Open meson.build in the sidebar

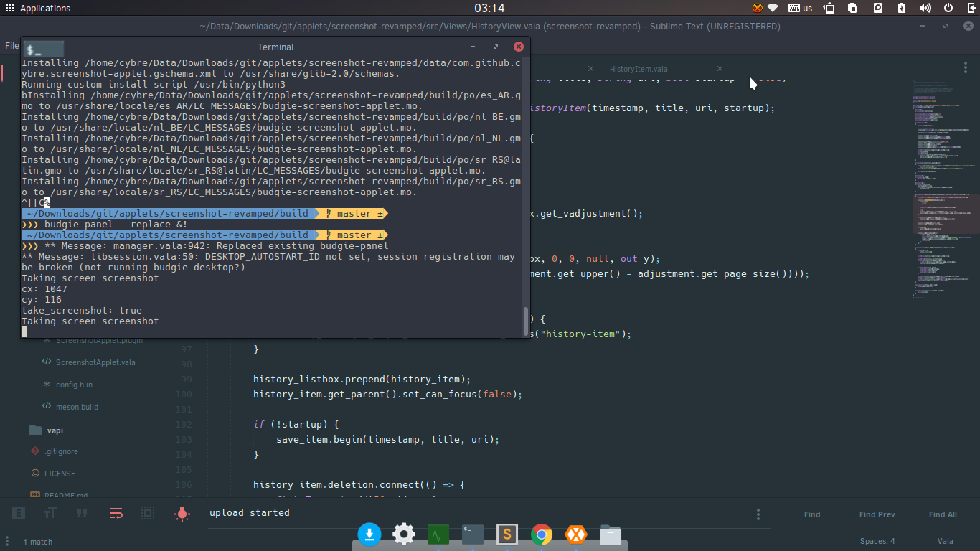pos(77,407)
